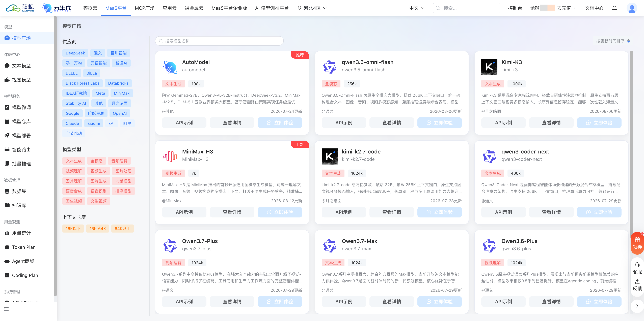Click the Coding Plan code icon
The image size is (644, 321).
(7, 275)
